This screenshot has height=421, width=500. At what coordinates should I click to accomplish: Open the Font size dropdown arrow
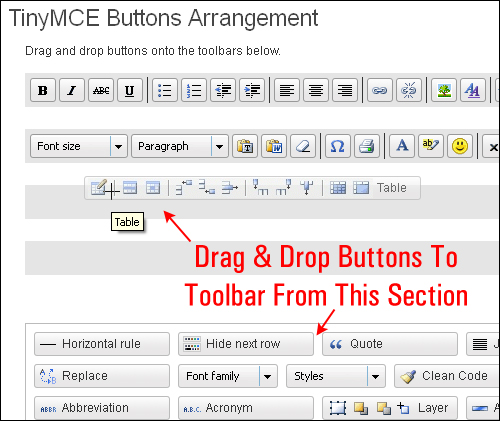(119, 146)
